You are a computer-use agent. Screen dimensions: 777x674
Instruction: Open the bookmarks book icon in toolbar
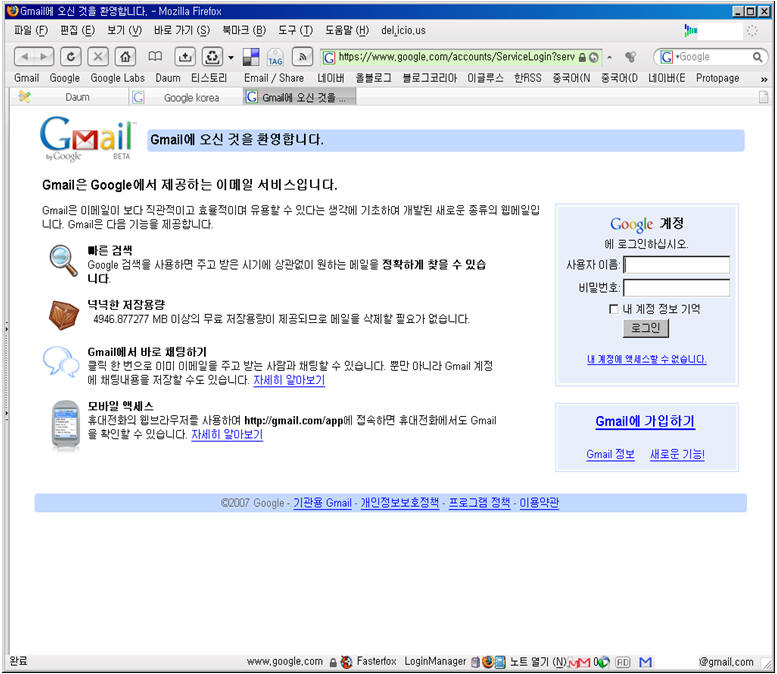[155, 56]
